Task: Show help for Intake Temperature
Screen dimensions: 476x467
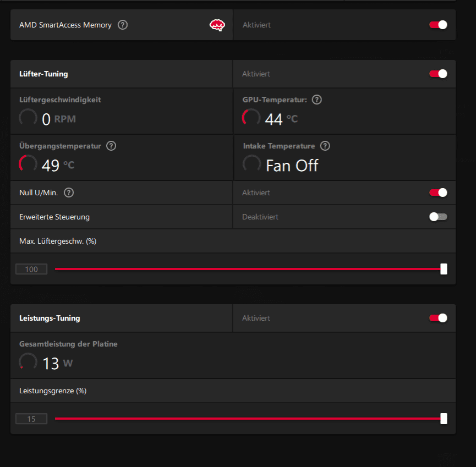Action: pos(325,146)
